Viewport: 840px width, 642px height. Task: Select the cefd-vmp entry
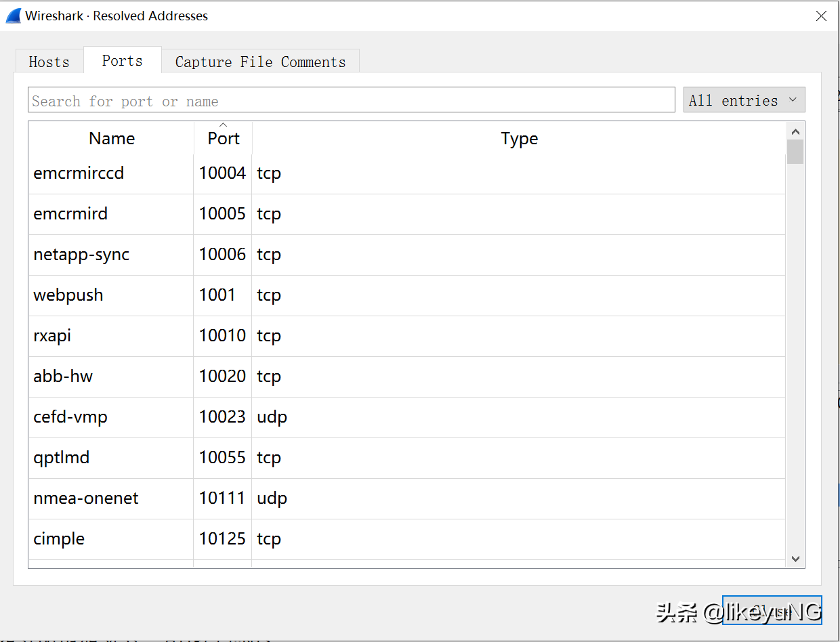click(x=70, y=417)
